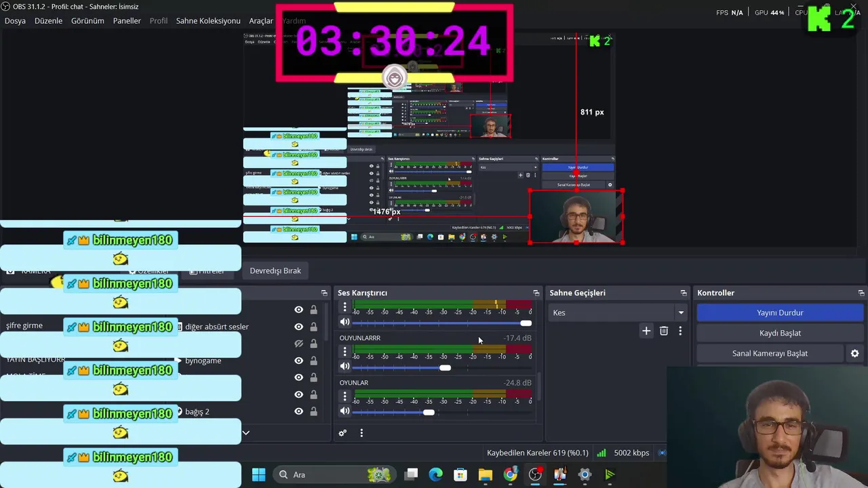Screen dimensions: 868x488
Task: Open Microsoft Store from the taskbar
Action: [460, 474]
